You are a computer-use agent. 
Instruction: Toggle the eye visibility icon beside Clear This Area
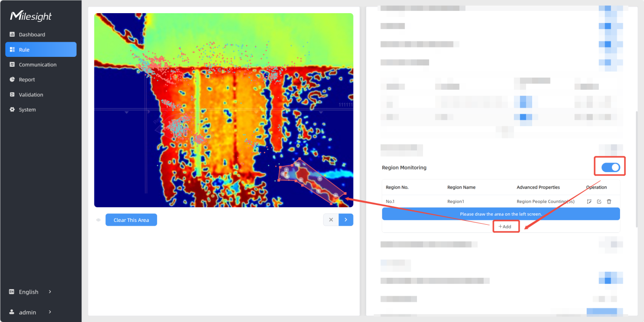(98, 220)
